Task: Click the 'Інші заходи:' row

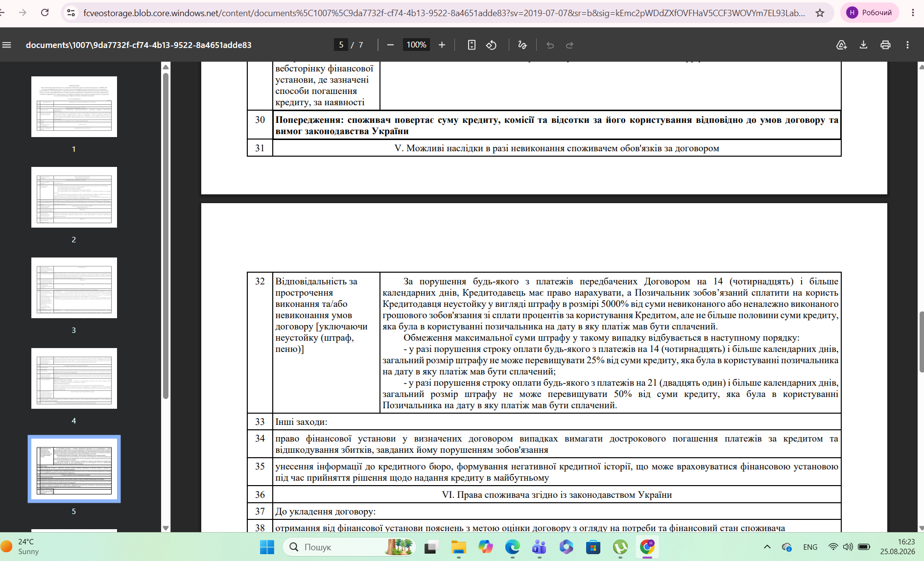Action: coord(544,421)
